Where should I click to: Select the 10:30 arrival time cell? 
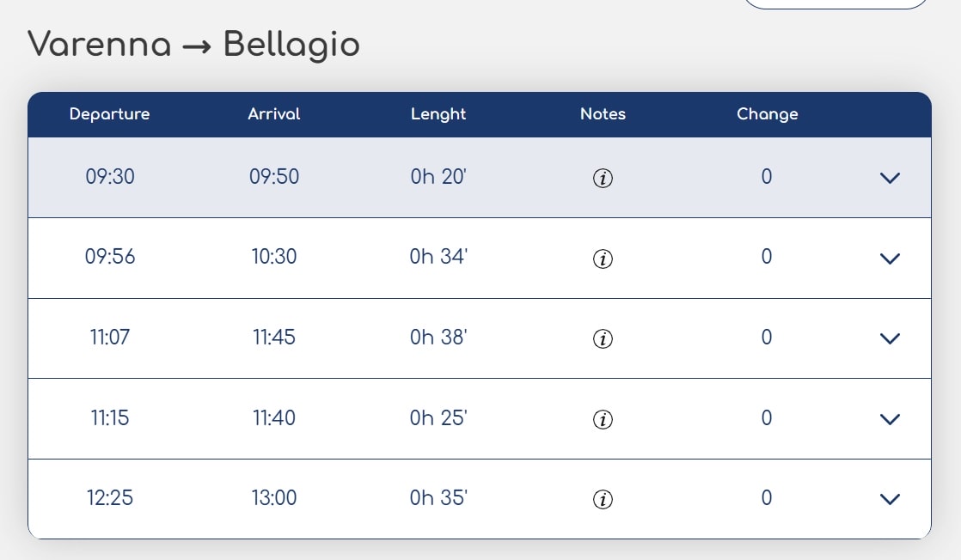[274, 256]
